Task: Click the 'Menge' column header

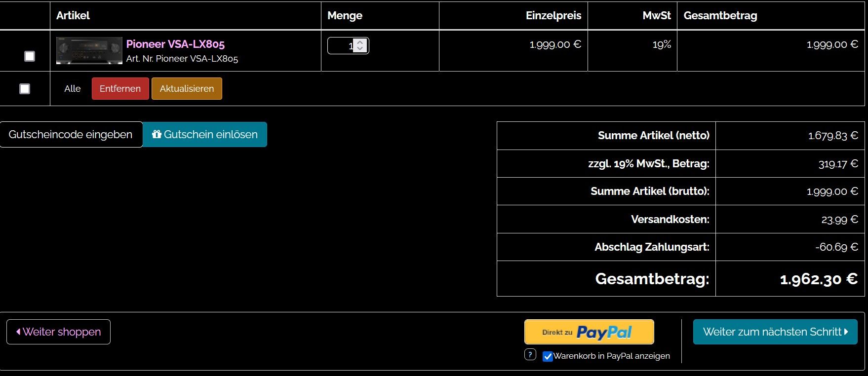Action: 345,16
